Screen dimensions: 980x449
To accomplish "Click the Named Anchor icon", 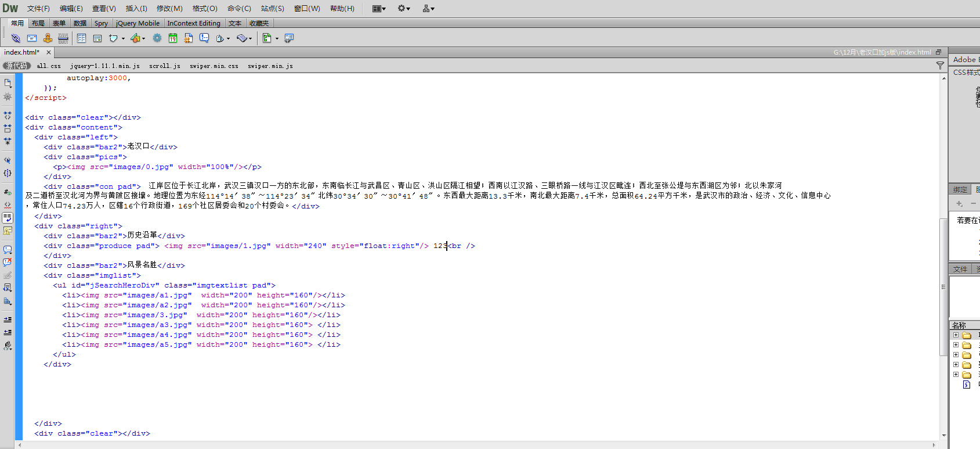I will (x=48, y=38).
